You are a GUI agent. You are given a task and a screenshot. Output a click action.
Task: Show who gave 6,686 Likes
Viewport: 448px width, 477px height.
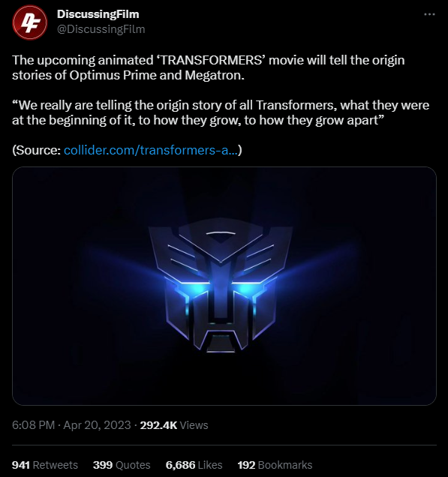point(194,465)
